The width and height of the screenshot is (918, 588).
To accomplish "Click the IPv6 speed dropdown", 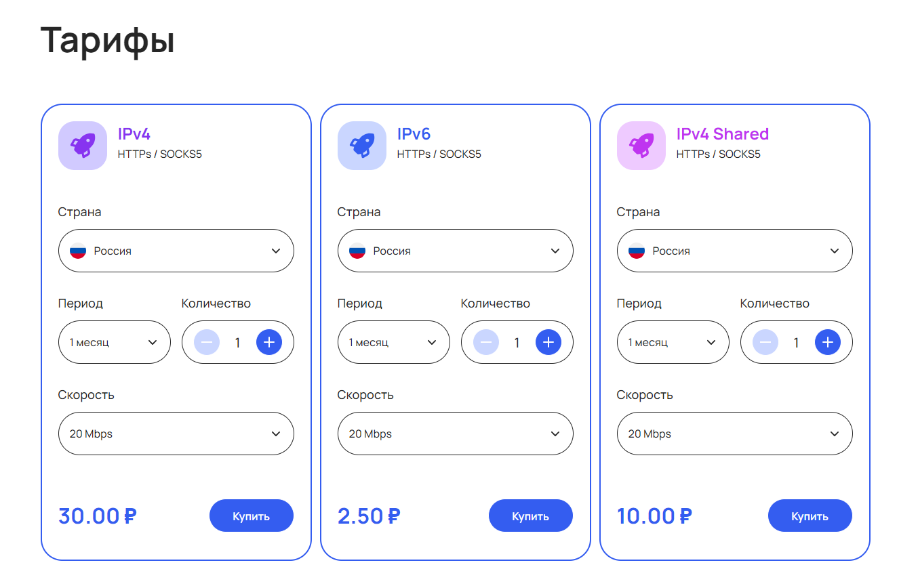I will (456, 434).
